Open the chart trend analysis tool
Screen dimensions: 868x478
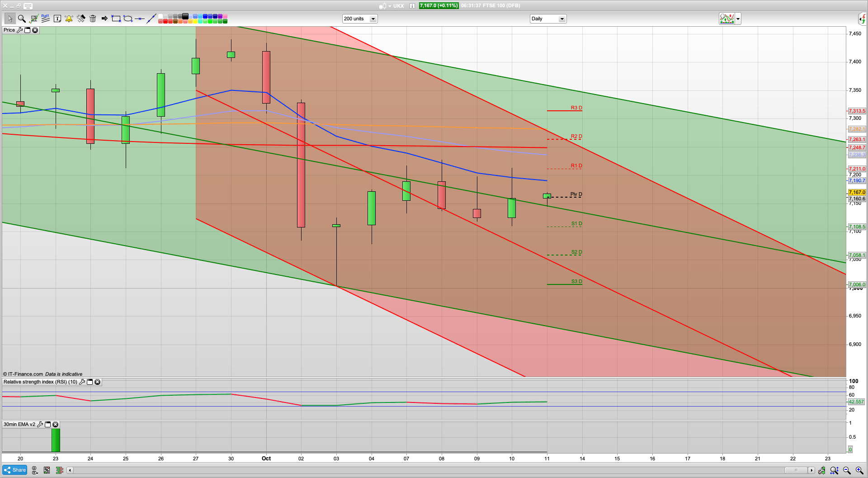point(34,19)
